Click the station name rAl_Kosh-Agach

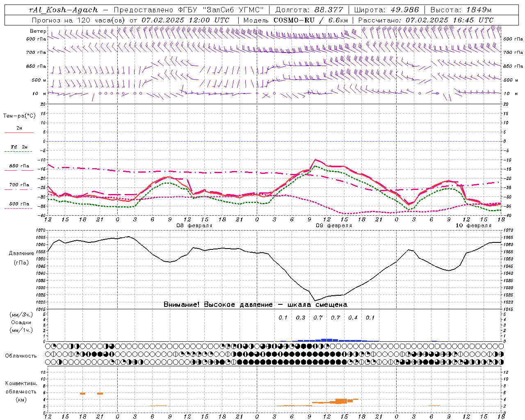click(64, 10)
